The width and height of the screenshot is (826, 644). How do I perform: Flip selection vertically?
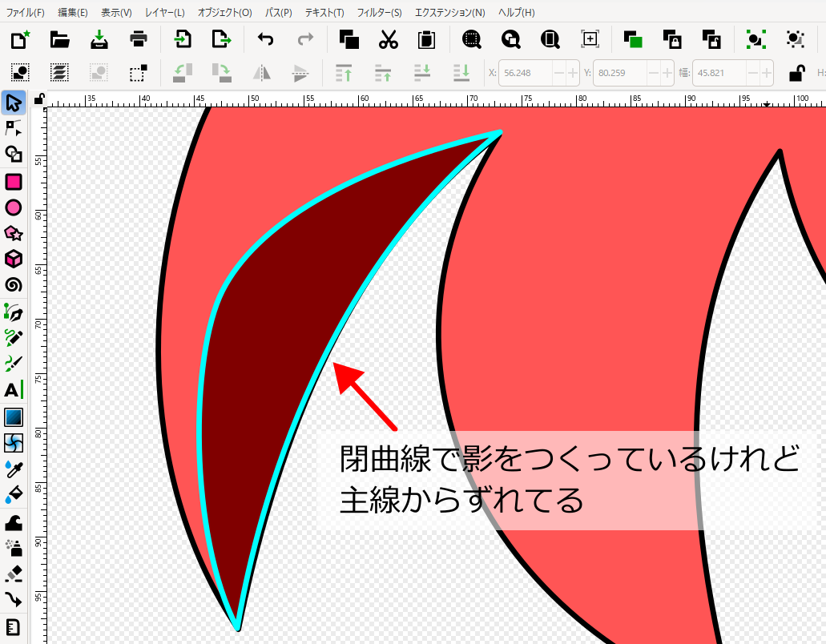(300, 73)
